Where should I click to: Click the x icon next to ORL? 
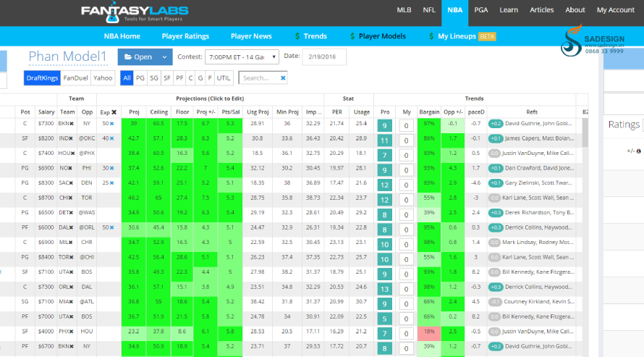point(72,287)
